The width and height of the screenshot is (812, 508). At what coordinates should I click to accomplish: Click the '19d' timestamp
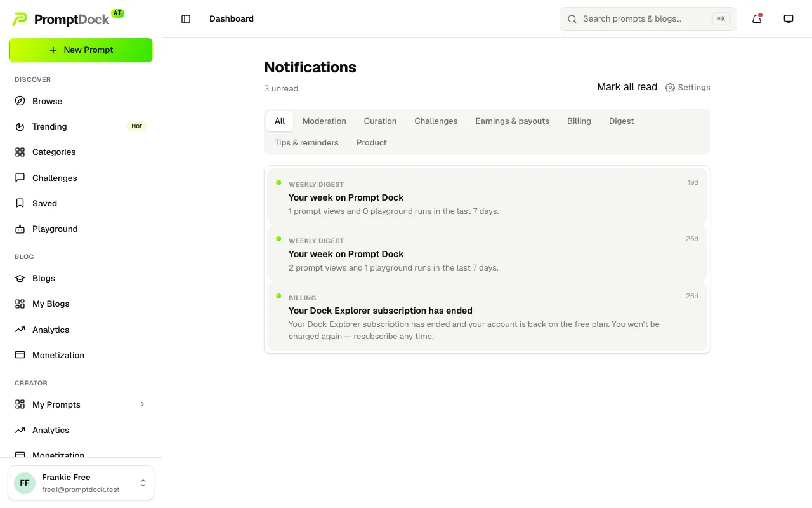pos(693,182)
